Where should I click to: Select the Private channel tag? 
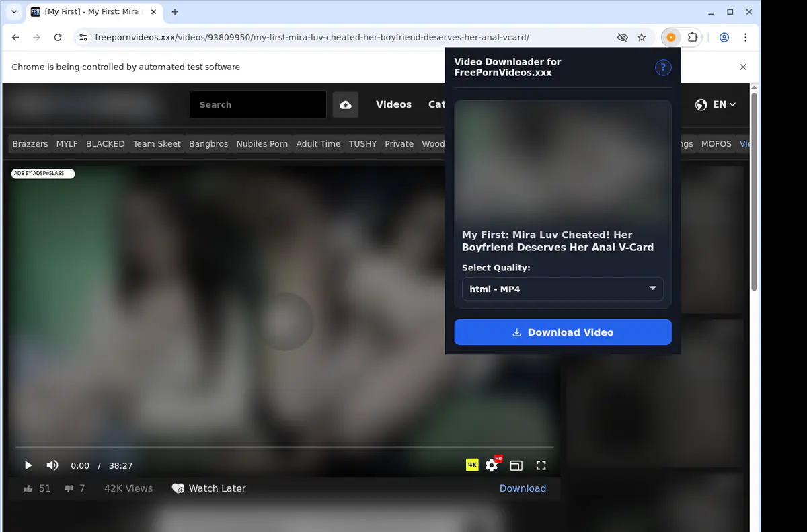[399, 144]
